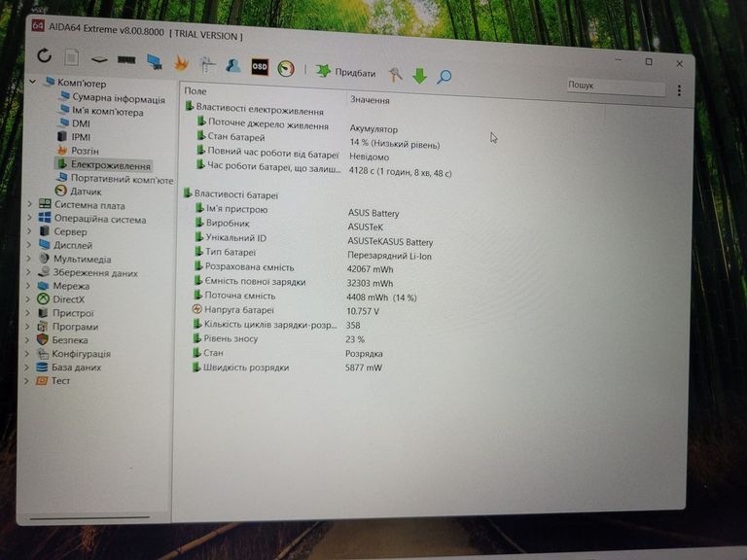
Task: Expand the Системна плата tree node
Action: pyautogui.click(x=29, y=205)
